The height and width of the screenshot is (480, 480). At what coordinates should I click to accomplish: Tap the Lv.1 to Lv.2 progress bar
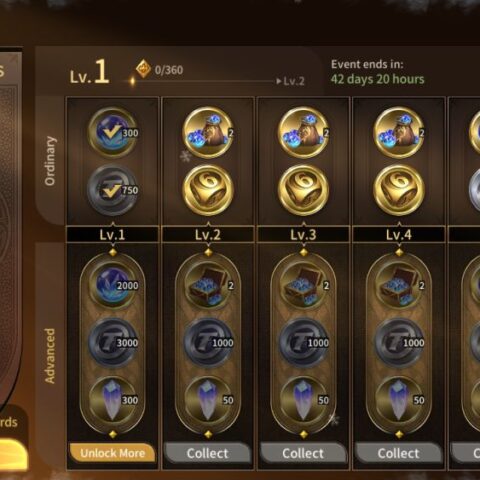pos(204,81)
